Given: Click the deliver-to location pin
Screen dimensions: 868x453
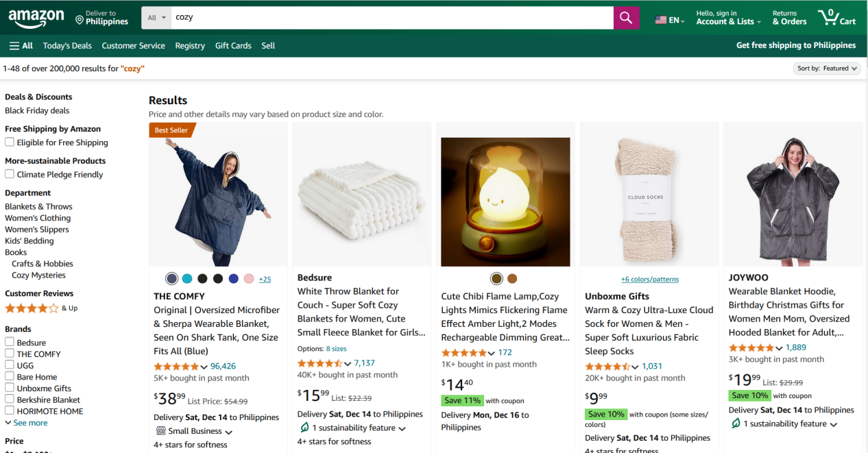Looking at the screenshot, I should pyautogui.click(x=80, y=18).
